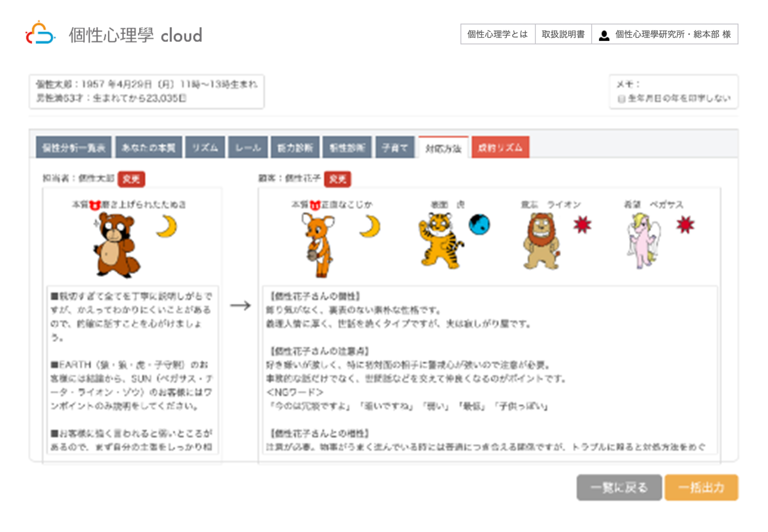Click the red sun icon beside Pegasus
Image resolution: width=768 pixels, height=532 pixels.
coord(685,225)
